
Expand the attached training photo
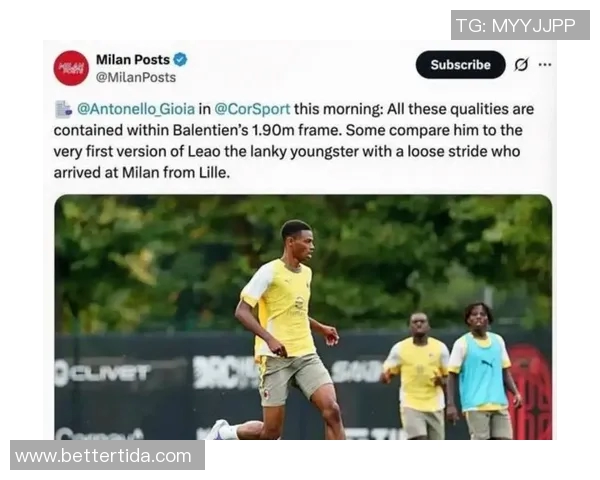[303, 317]
